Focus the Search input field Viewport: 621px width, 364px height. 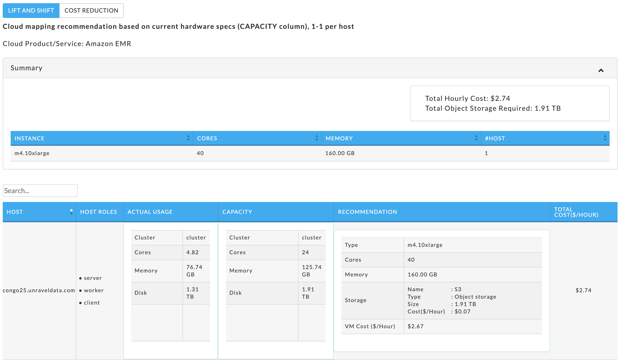pyautogui.click(x=40, y=191)
